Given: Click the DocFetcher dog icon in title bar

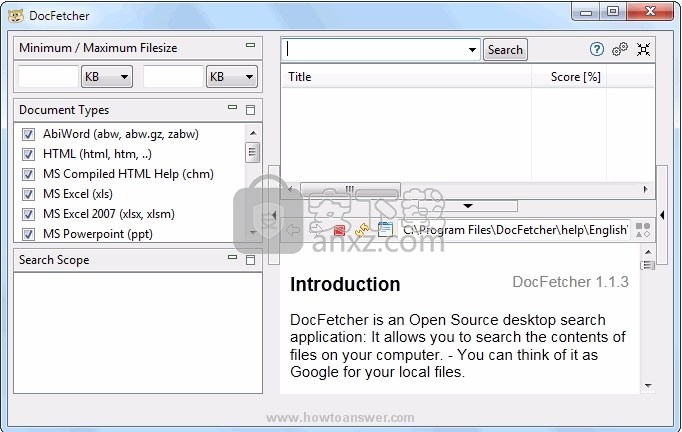Looking at the screenshot, I should coord(16,16).
